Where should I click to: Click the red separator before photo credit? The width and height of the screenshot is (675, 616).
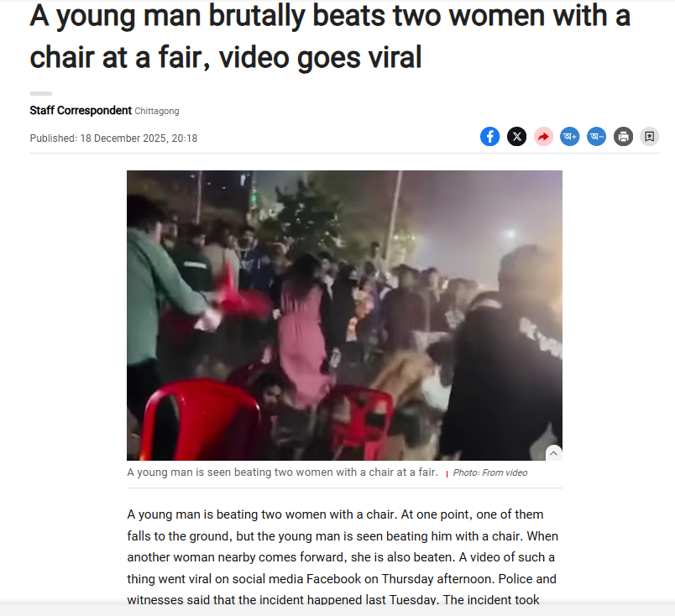click(447, 474)
